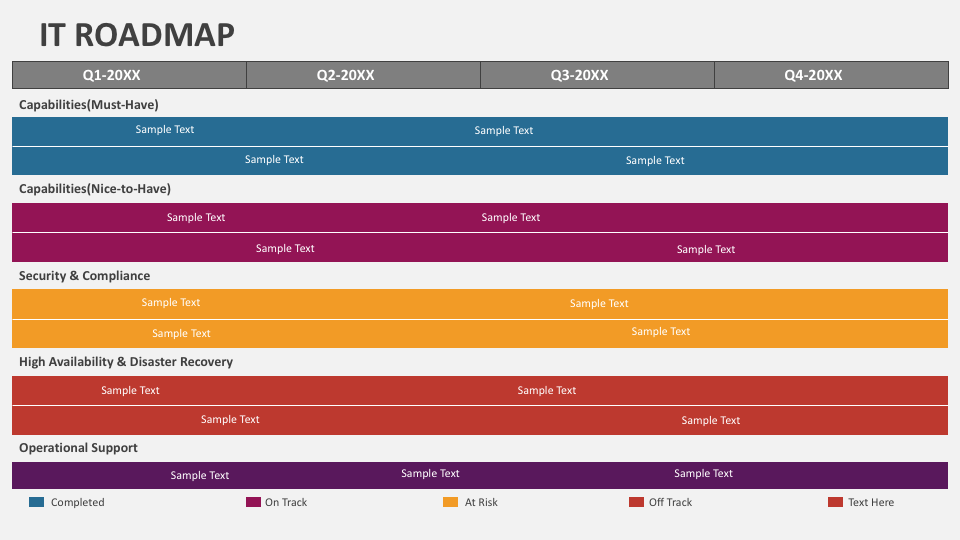Select Q3 Sample Text in lower orange Security bar
The image size is (960, 540).
(661, 331)
